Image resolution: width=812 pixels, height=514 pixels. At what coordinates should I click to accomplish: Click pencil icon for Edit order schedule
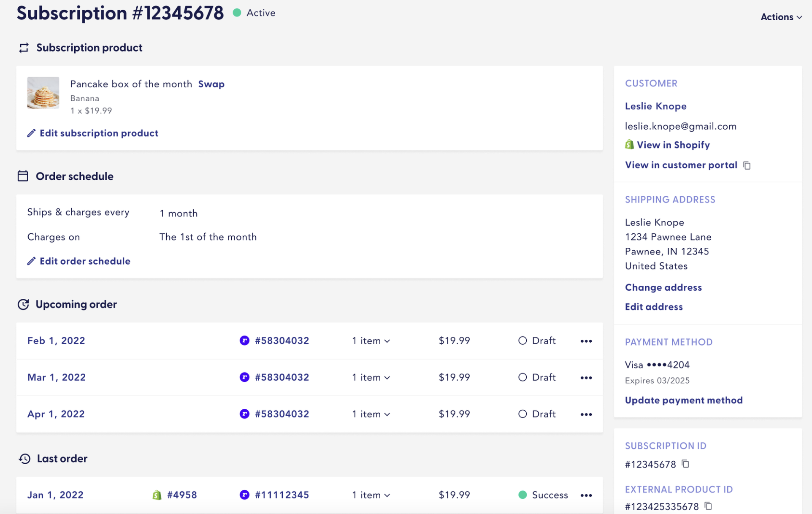(x=31, y=261)
